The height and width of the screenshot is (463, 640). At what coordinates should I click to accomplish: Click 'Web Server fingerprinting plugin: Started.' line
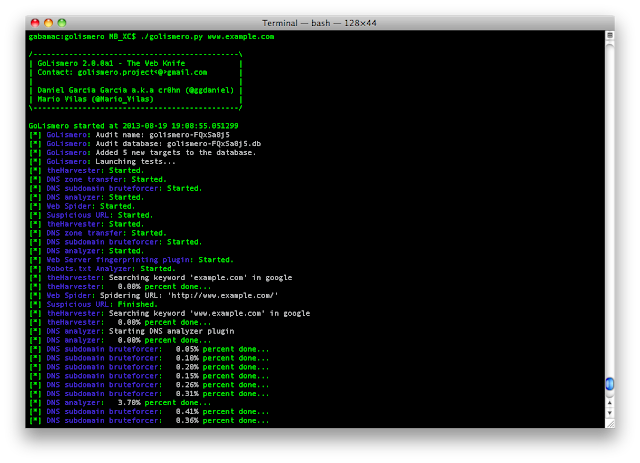[x=131, y=260]
